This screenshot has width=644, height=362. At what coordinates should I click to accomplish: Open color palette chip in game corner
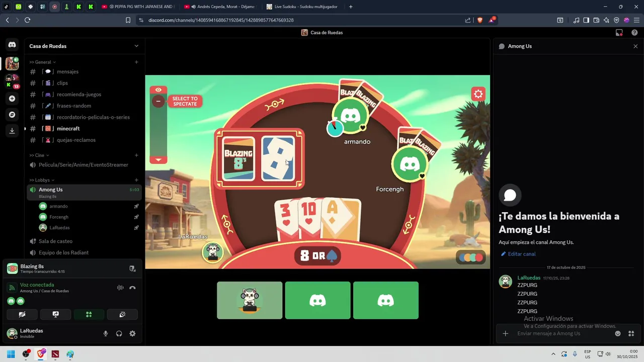coord(471,257)
